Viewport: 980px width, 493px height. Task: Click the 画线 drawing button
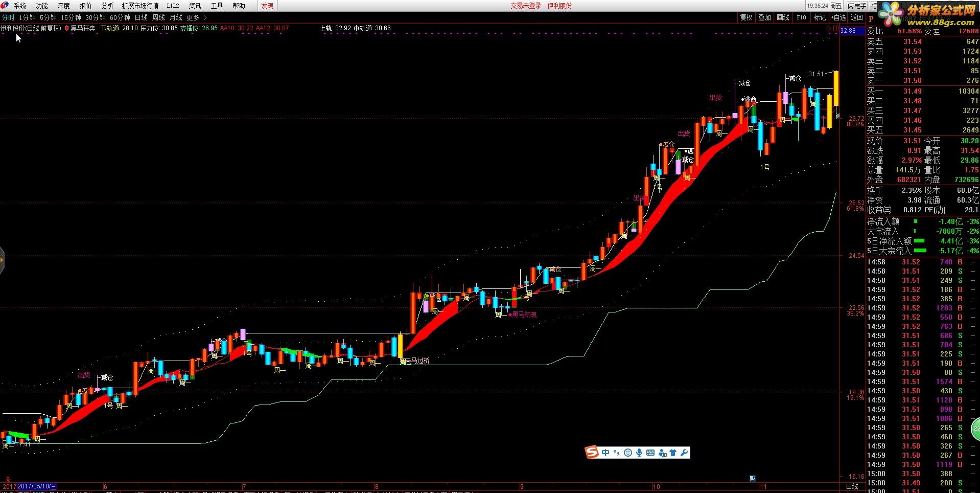(x=783, y=17)
